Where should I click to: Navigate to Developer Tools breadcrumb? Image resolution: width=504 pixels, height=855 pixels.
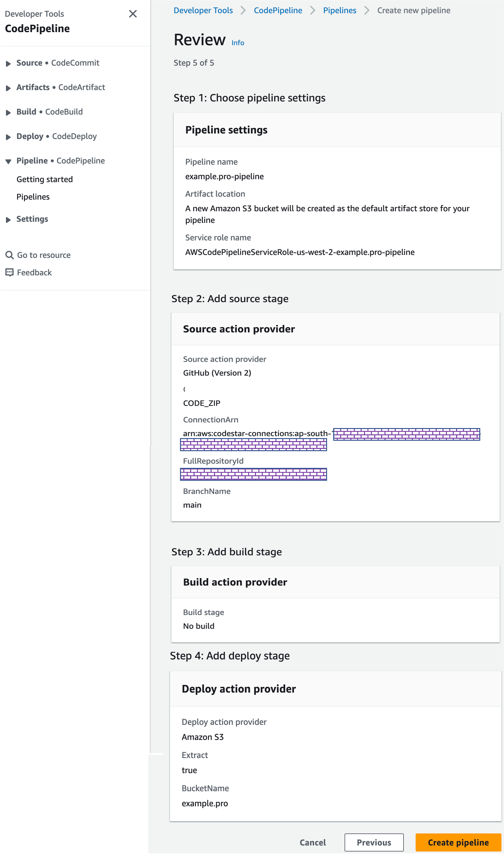click(x=203, y=11)
